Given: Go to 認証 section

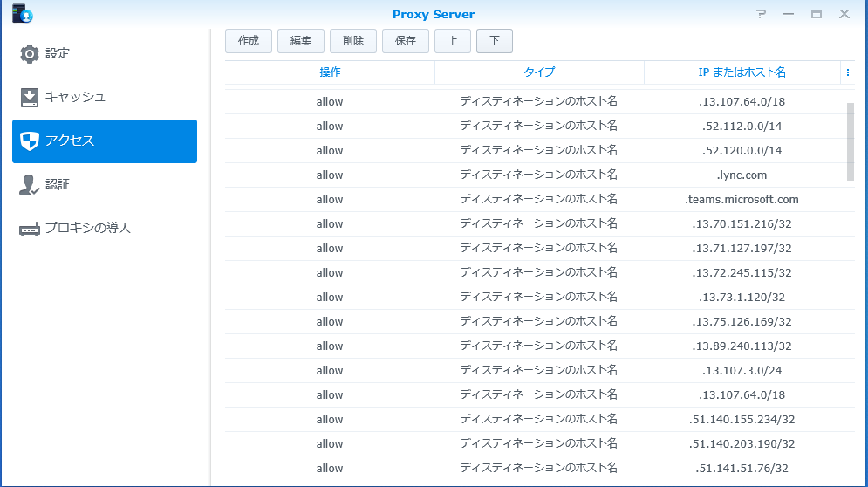Looking at the screenshot, I should click(105, 184).
